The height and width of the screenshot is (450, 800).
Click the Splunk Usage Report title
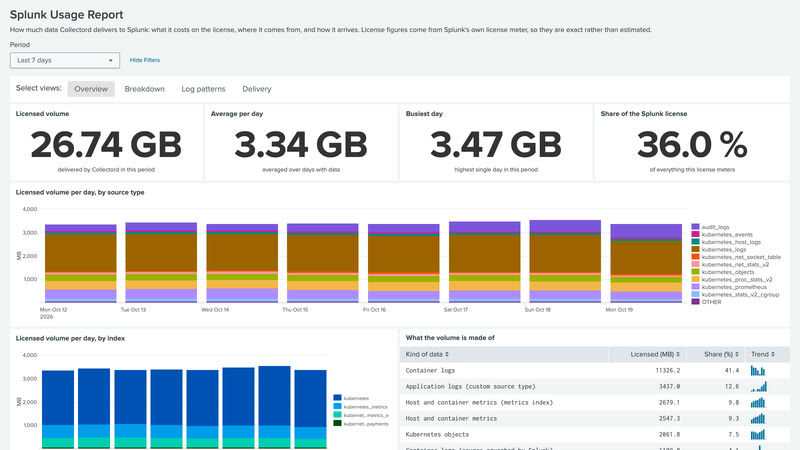click(x=66, y=15)
